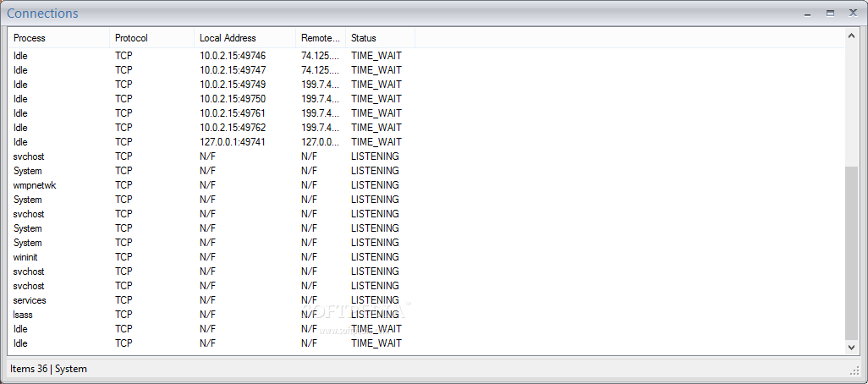Click the scrollbar up arrow
This screenshot has width=868, height=384.
[x=851, y=36]
